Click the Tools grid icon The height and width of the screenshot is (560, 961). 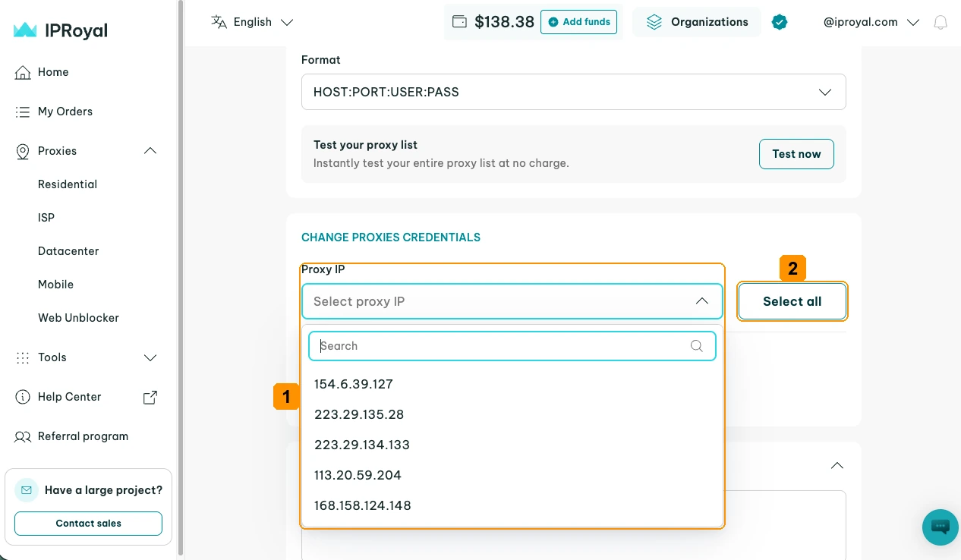click(23, 357)
